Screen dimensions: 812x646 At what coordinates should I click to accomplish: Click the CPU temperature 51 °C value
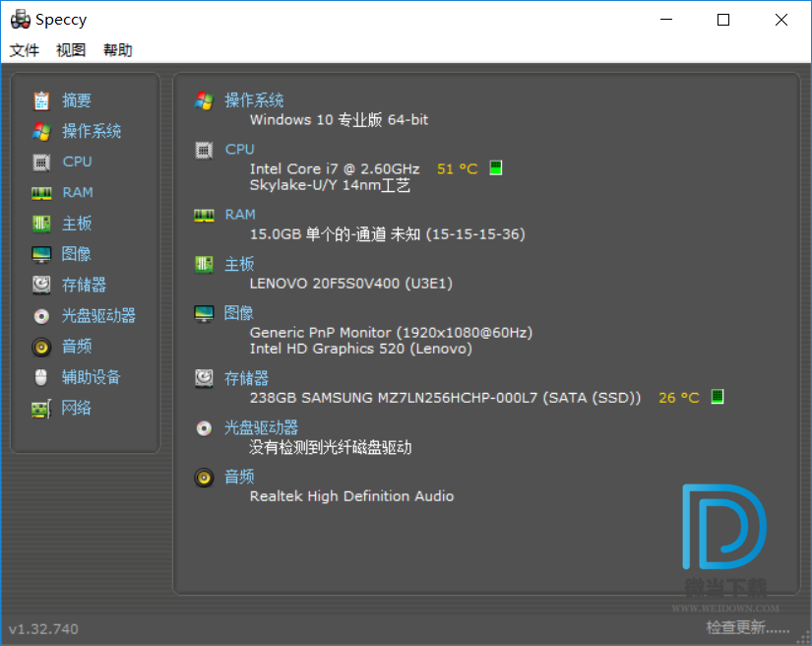coord(458,168)
